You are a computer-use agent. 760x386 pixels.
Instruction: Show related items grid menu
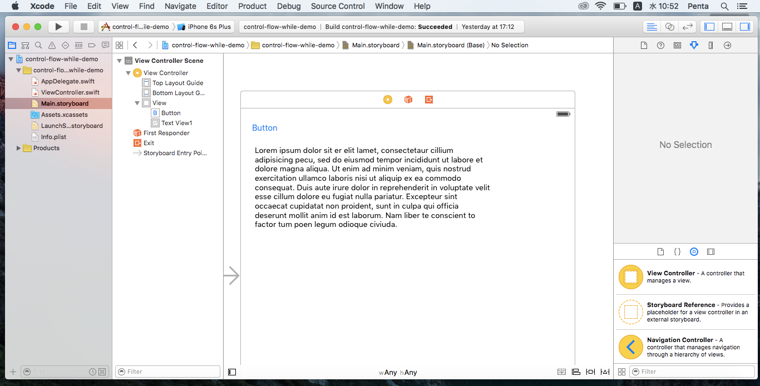pos(119,45)
